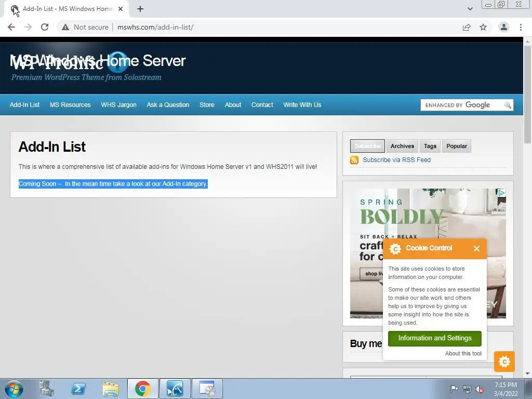Click the dashboard gauge taskbar icon
Screen dimensions: 532x399
[x=175, y=389]
